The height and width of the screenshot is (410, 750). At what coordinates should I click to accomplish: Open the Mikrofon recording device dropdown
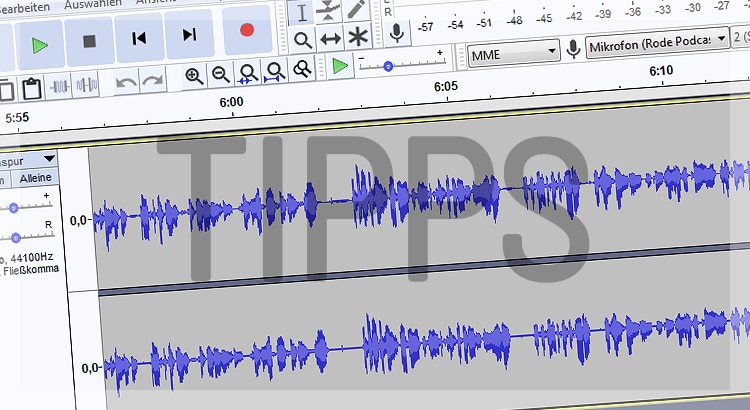pos(658,45)
